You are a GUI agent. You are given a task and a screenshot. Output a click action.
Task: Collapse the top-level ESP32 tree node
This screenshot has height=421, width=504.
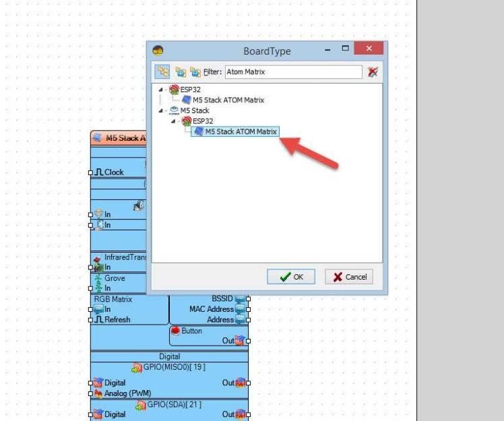click(x=160, y=90)
